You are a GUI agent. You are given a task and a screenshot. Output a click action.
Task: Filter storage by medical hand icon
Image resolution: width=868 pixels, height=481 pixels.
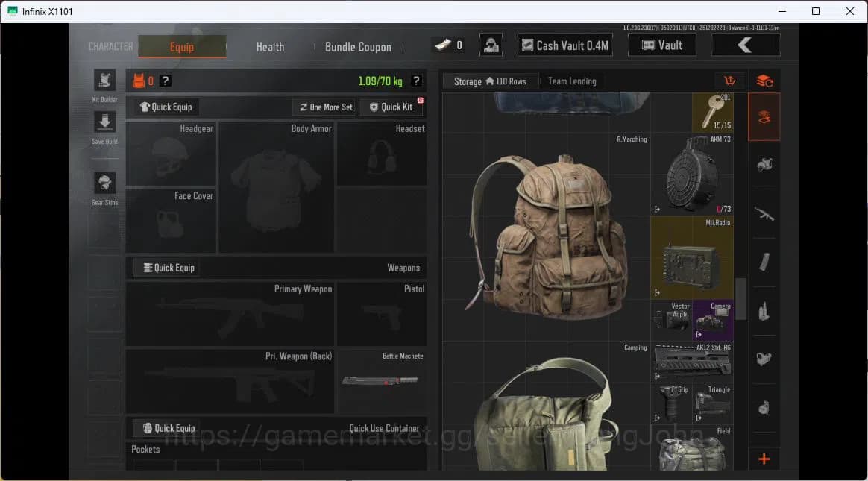764,359
